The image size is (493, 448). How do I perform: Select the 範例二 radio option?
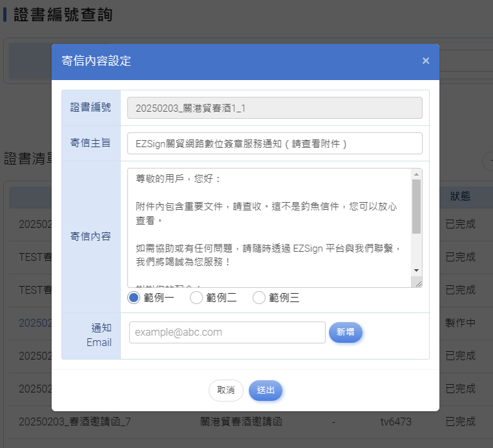coord(196,298)
